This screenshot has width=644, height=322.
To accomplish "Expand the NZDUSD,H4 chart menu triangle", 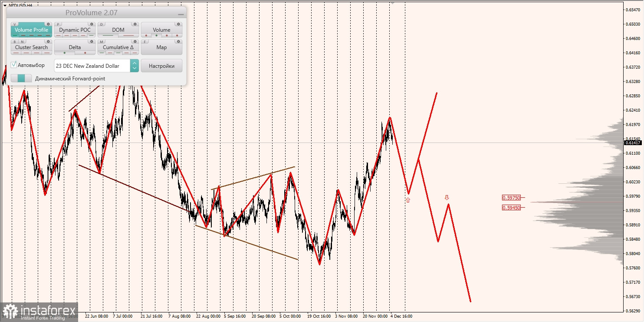I will 5,5.
